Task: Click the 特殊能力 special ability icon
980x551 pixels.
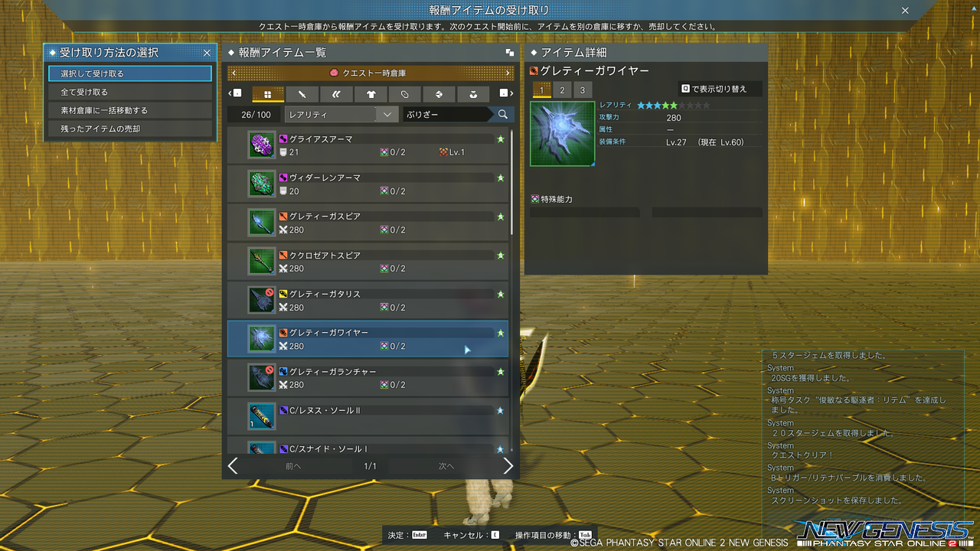Action: point(534,199)
